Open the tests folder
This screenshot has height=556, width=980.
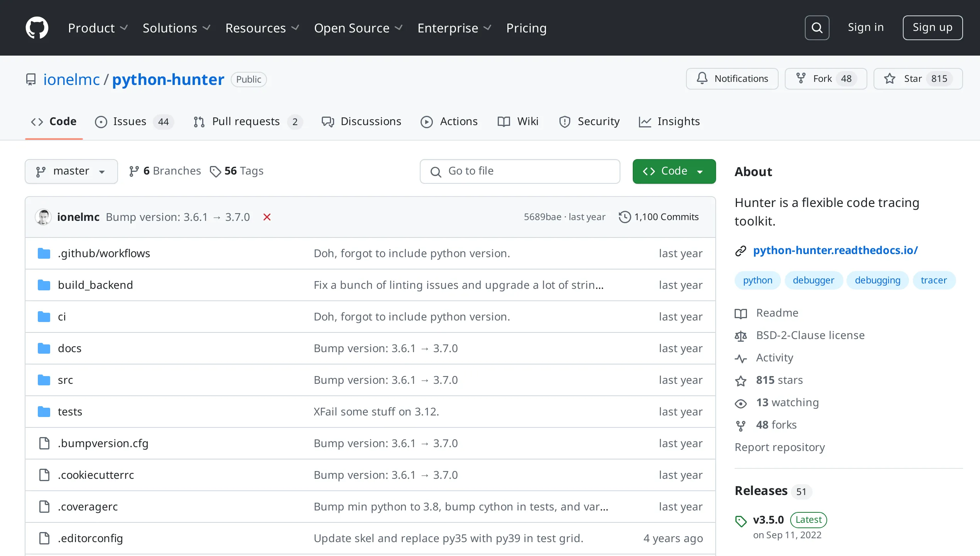[70, 411]
